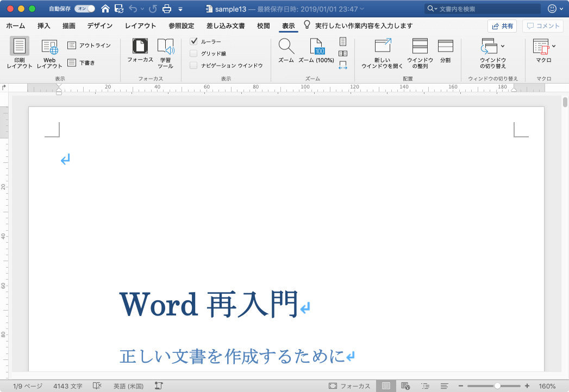Switch to Web Layout view
Screen dimensions: 569x392
pyautogui.click(x=49, y=47)
